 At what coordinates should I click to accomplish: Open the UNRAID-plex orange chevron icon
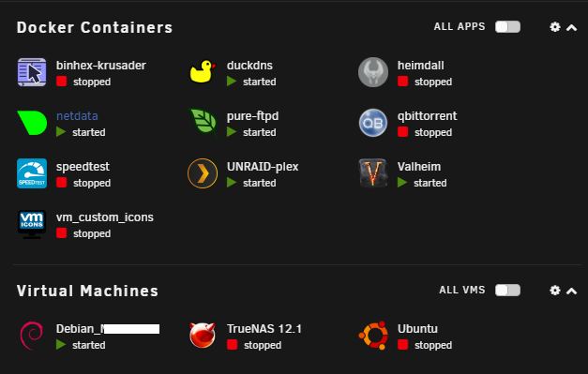click(203, 173)
